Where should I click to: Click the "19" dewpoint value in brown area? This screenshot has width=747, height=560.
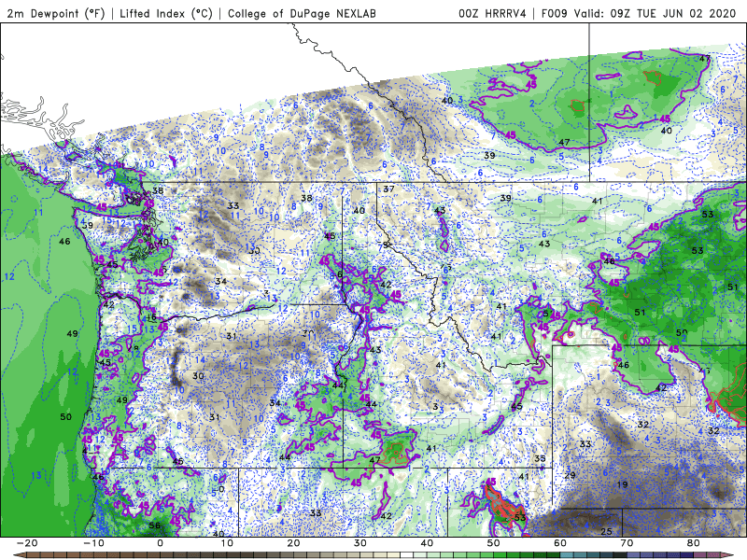[x=622, y=484]
